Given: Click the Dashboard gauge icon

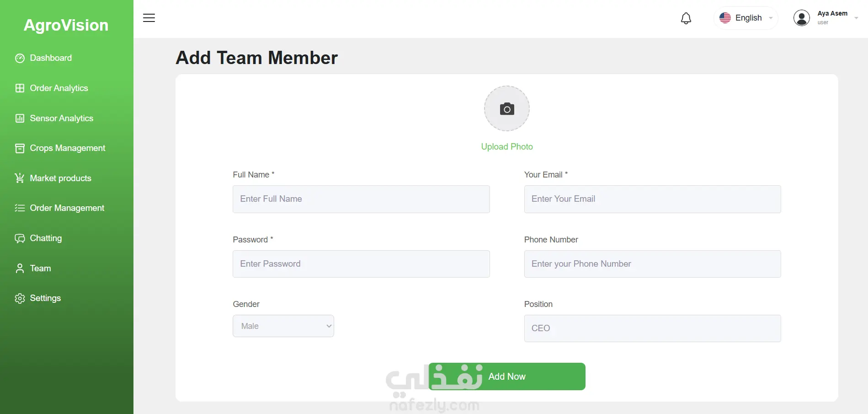Looking at the screenshot, I should click(20, 58).
